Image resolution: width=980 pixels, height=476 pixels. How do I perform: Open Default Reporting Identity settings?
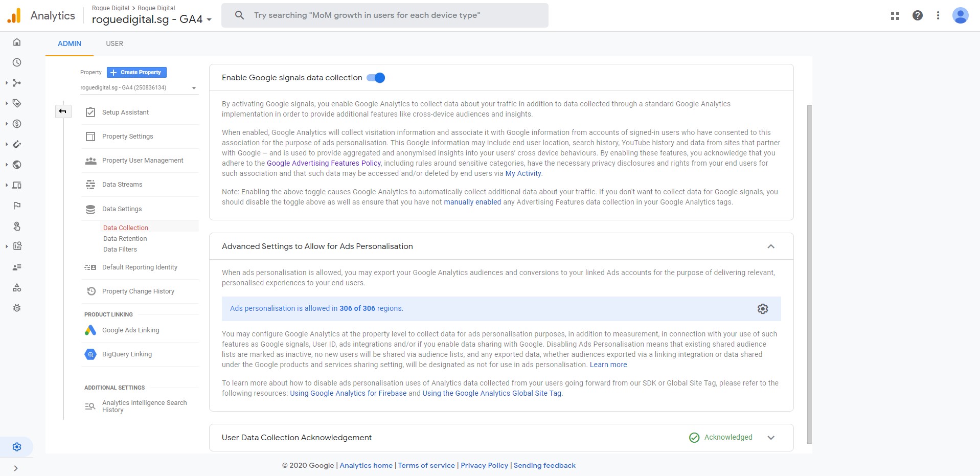140,267
